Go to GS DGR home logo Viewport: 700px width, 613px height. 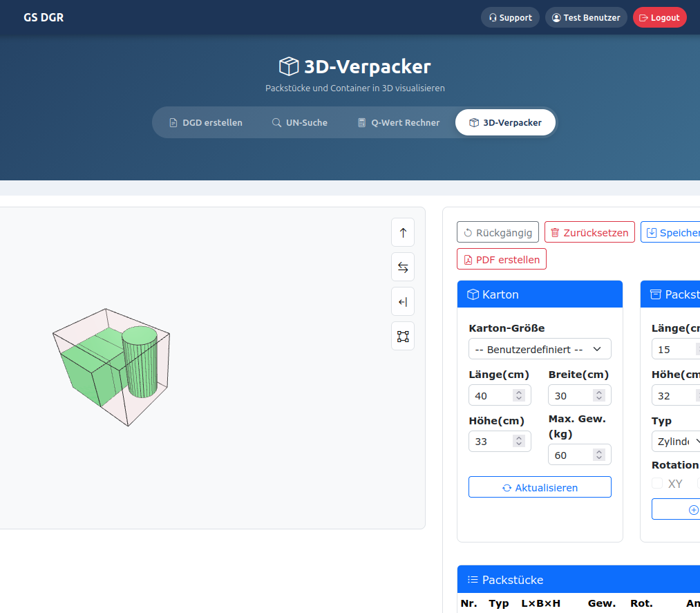tap(44, 17)
